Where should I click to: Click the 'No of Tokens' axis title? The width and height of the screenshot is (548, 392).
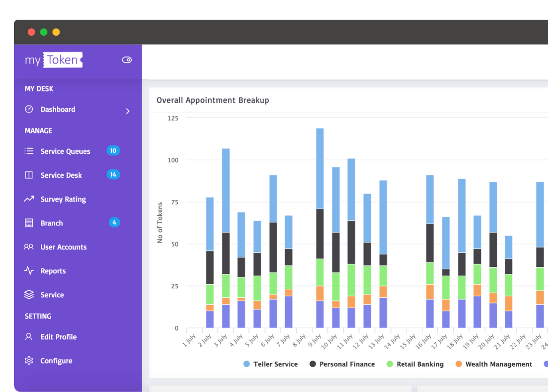[x=160, y=223]
